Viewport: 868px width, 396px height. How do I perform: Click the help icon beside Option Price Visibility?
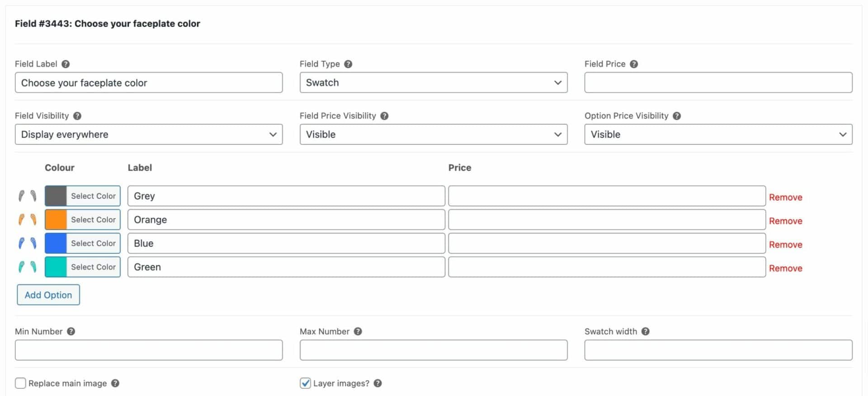pos(677,116)
